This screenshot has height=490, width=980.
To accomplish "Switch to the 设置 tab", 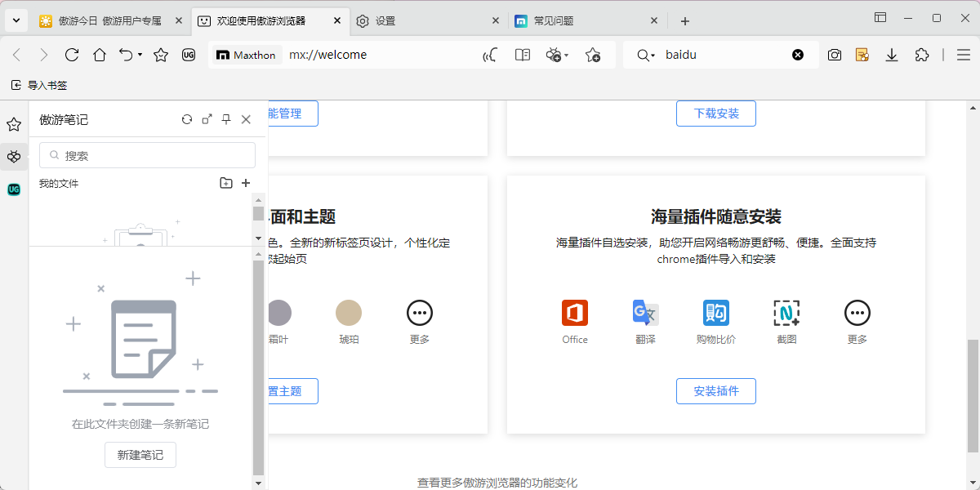I will click(x=384, y=20).
